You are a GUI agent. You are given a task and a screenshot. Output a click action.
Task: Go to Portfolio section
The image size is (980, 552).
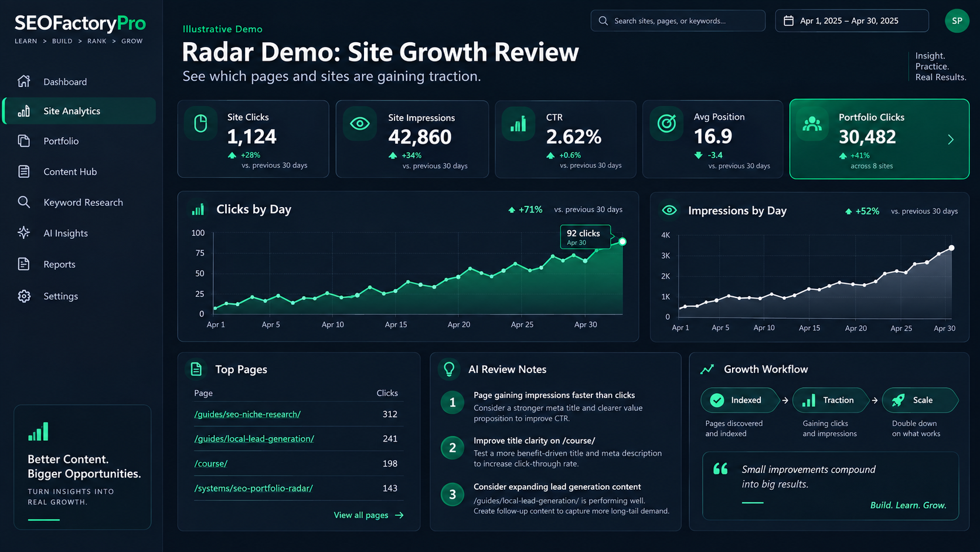tap(80, 141)
